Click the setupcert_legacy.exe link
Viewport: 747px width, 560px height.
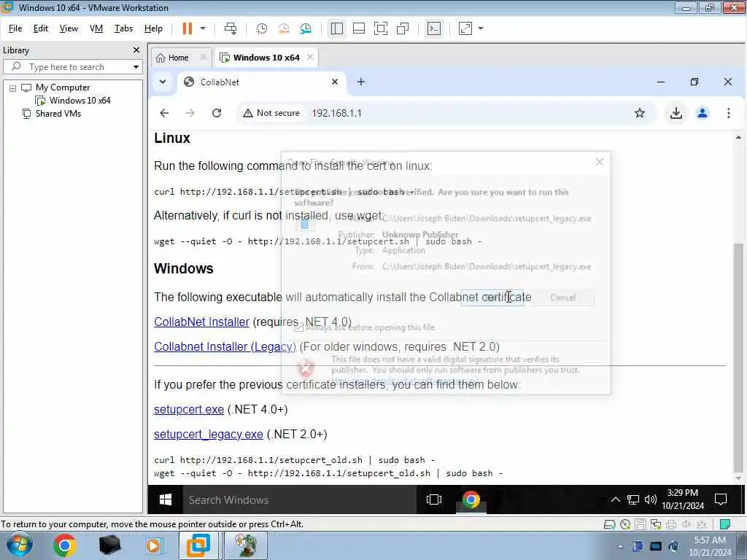tap(208, 435)
